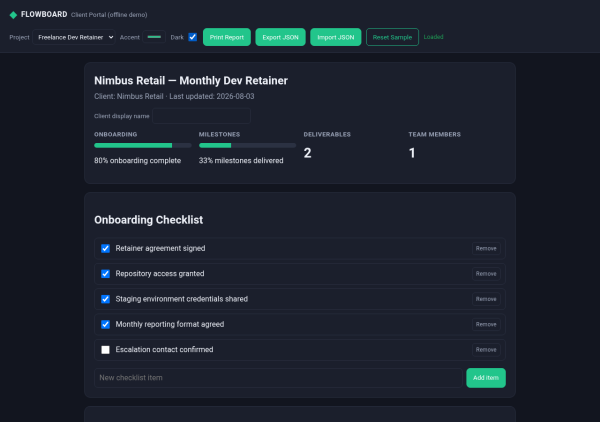Toggle the Dark mode checkbox
Image resolution: width=600 pixels, height=422 pixels.
192,37
